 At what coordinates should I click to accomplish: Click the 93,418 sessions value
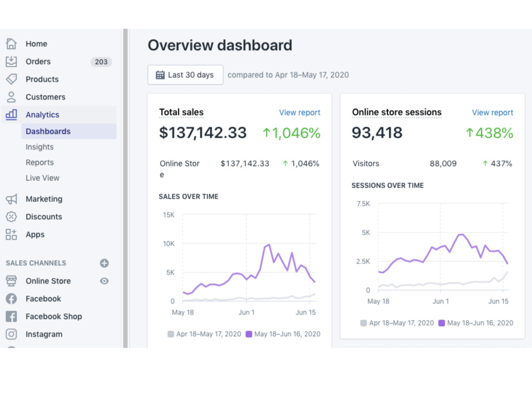pos(377,132)
